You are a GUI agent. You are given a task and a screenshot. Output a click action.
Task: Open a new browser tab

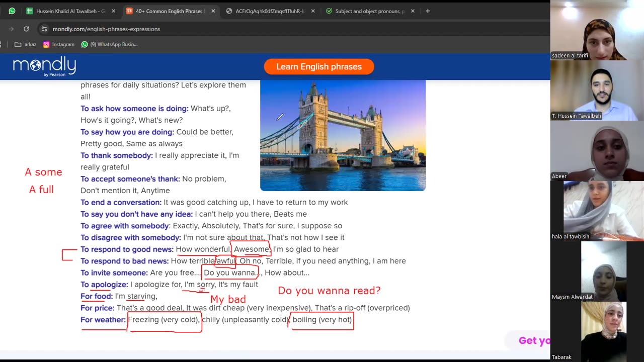[x=428, y=11]
